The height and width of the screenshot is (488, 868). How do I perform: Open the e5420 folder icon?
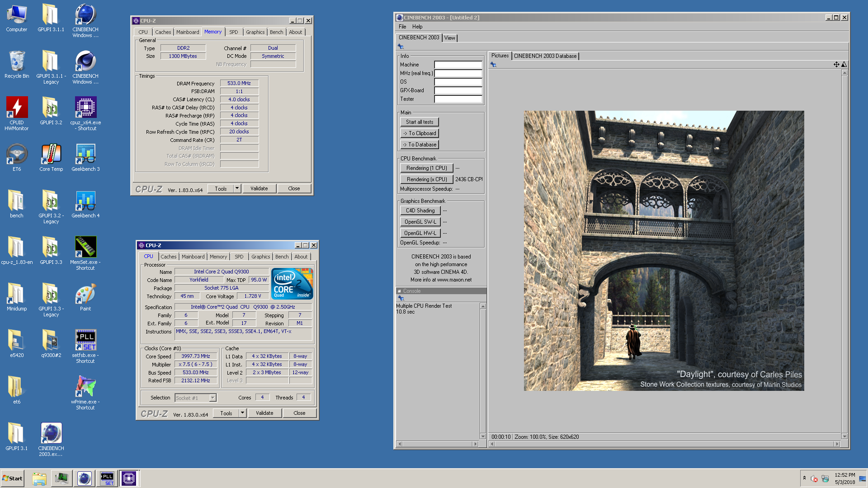[x=17, y=344]
